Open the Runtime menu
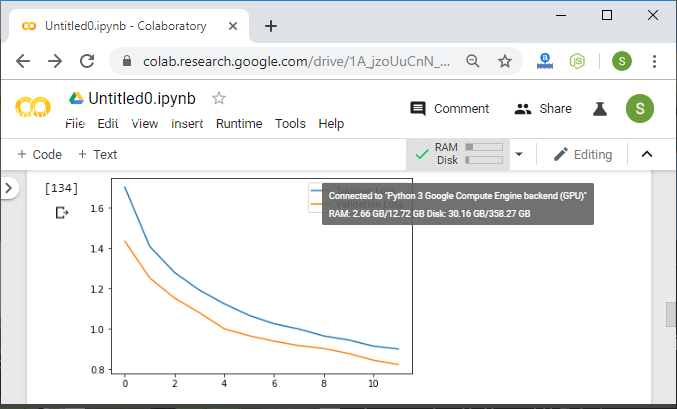The width and height of the screenshot is (677, 409). (x=239, y=124)
